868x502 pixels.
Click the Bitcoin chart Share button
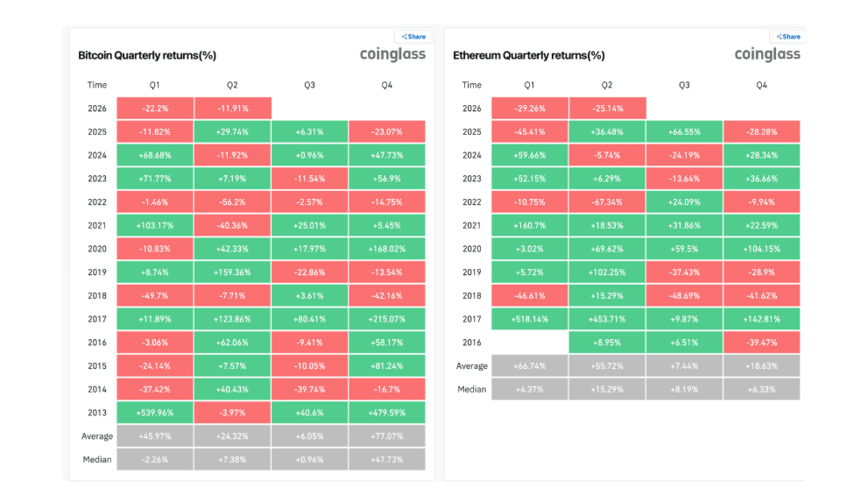click(x=413, y=37)
